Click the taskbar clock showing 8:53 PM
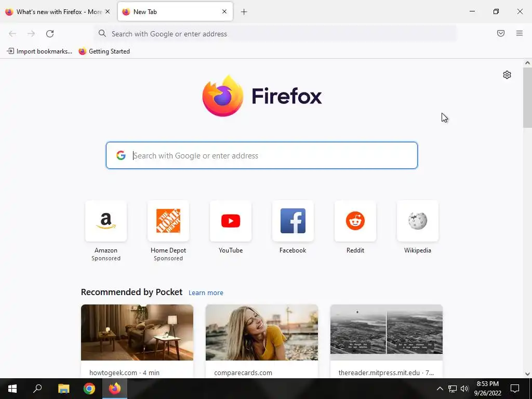The height and width of the screenshot is (399, 532). (487, 389)
